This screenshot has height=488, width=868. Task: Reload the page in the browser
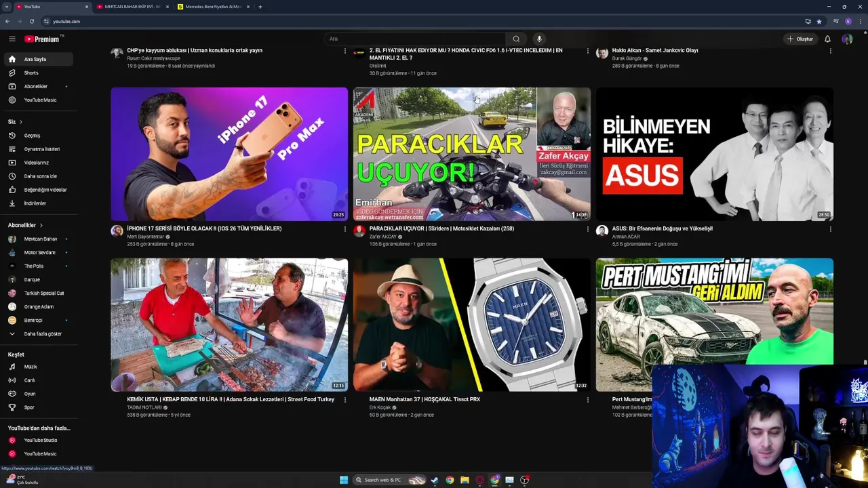coord(31,21)
